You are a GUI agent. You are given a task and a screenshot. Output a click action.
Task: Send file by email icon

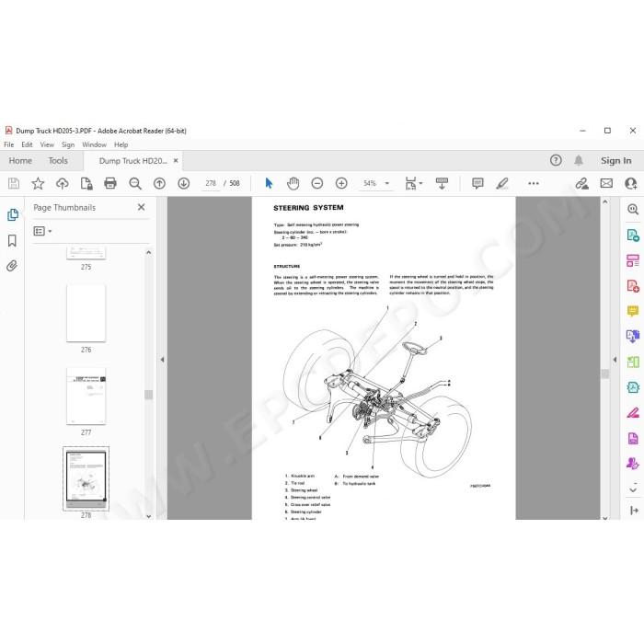click(x=606, y=183)
